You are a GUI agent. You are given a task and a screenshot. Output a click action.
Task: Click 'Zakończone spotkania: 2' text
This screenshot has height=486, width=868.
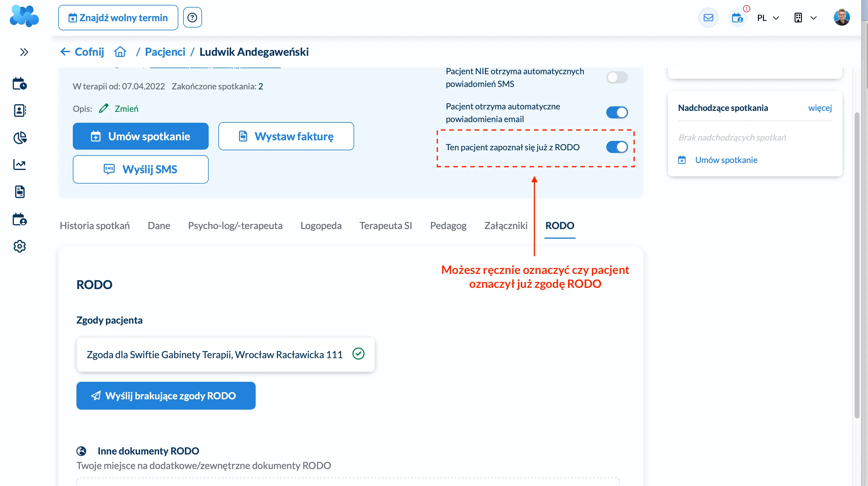pyautogui.click(x=217, y=86)
